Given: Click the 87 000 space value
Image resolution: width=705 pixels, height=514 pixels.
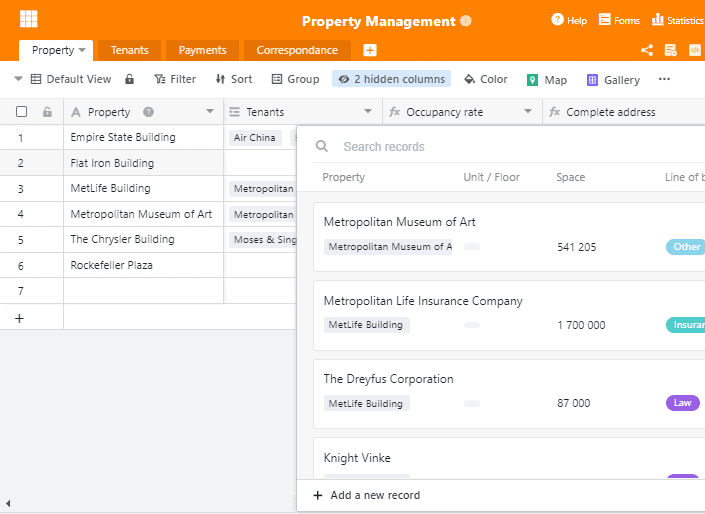Looking at the screenshot, I should pyautogui.click(x=574, y=403).
